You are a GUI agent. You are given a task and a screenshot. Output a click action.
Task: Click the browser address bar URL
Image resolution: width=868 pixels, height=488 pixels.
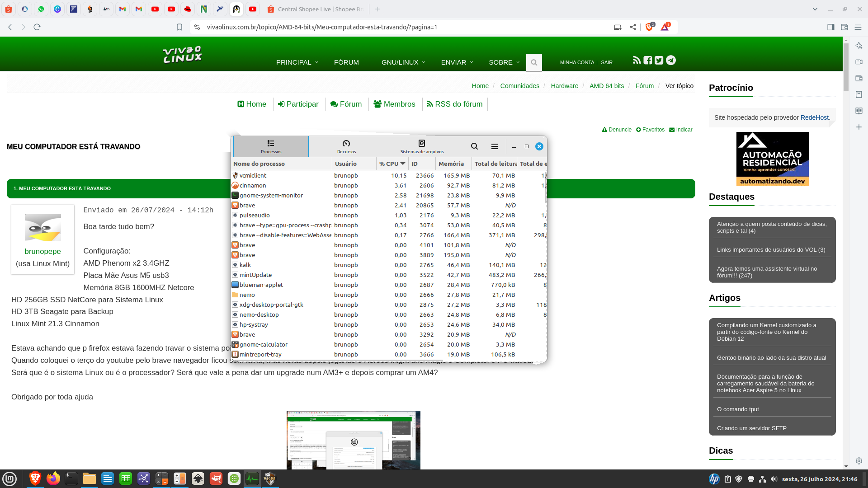[322, 27]
